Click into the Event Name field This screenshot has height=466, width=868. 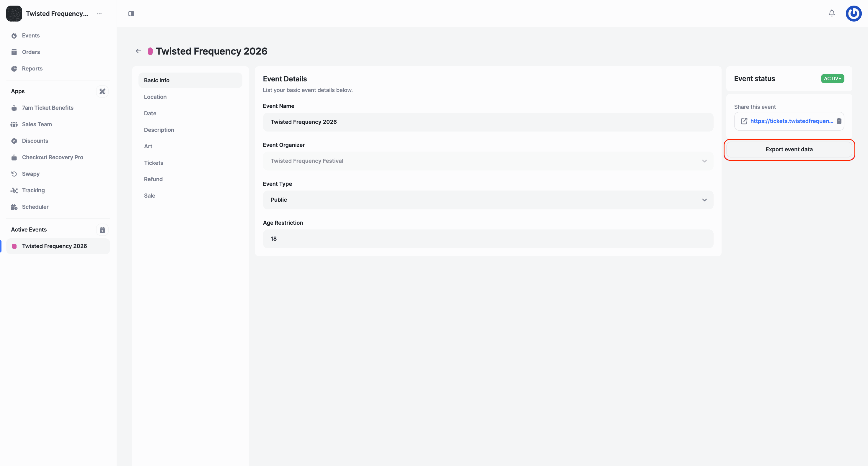point(487,122)
